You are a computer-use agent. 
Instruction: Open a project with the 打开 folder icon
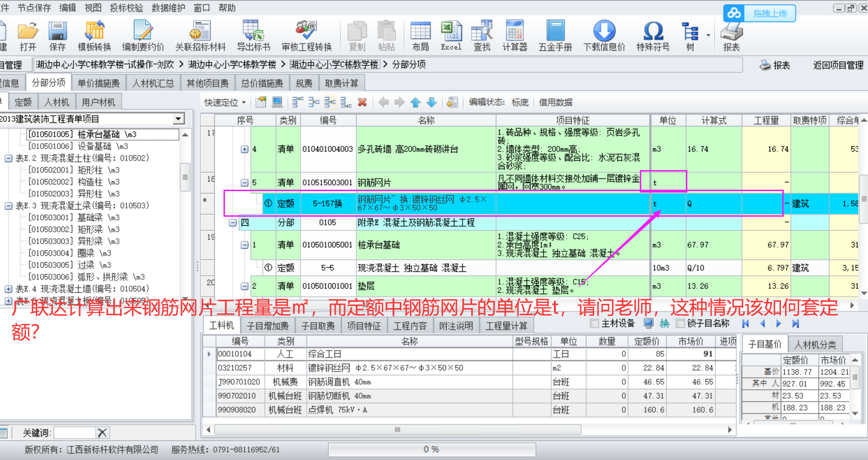click(28, 36)
